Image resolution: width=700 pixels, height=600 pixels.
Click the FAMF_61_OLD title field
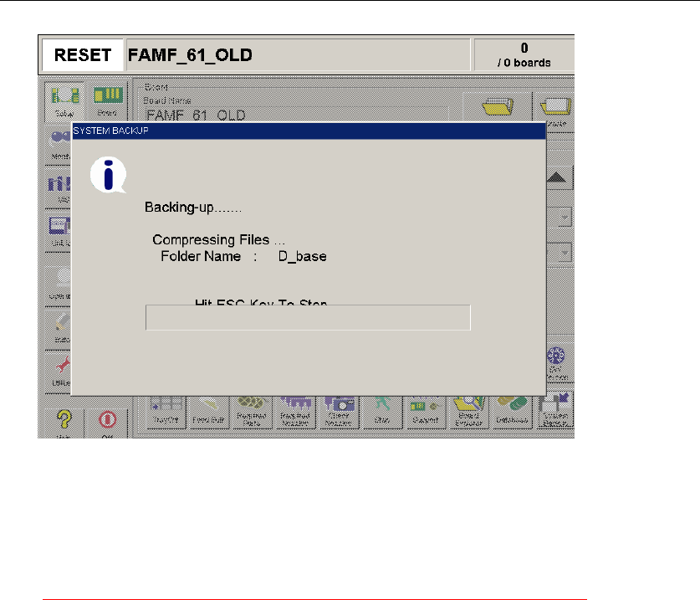(299, 55)
